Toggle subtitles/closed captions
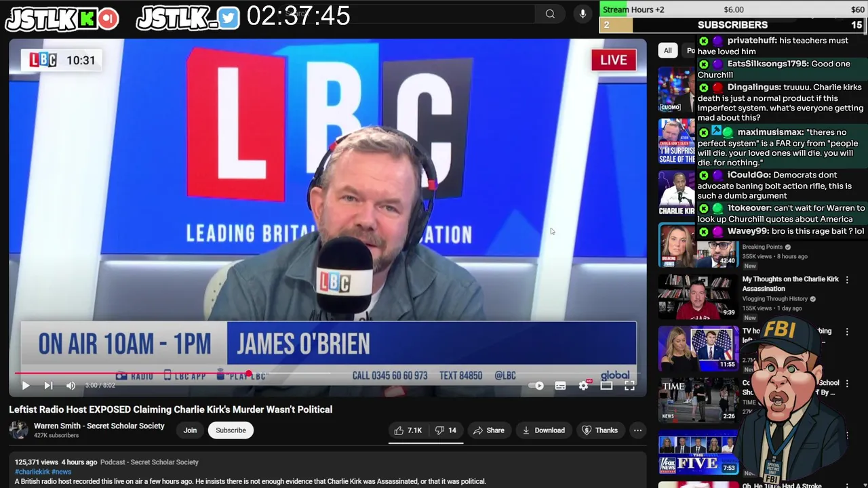Image resolution: width=868 pixels, height=488 pixels. click(x=560, y=386)
